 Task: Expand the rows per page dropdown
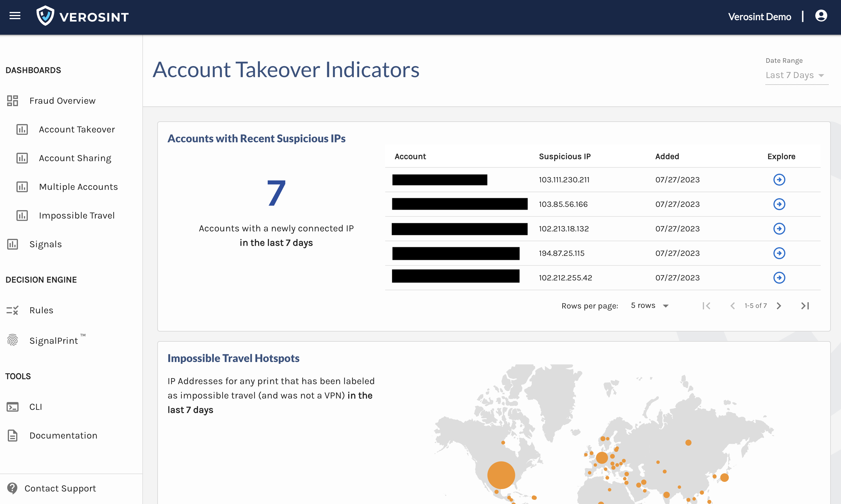[649, 306]
